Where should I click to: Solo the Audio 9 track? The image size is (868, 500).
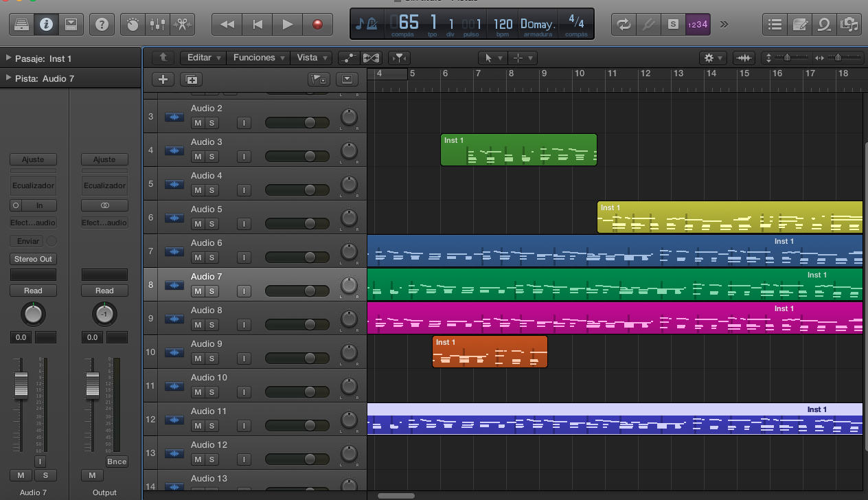point(212,359)
